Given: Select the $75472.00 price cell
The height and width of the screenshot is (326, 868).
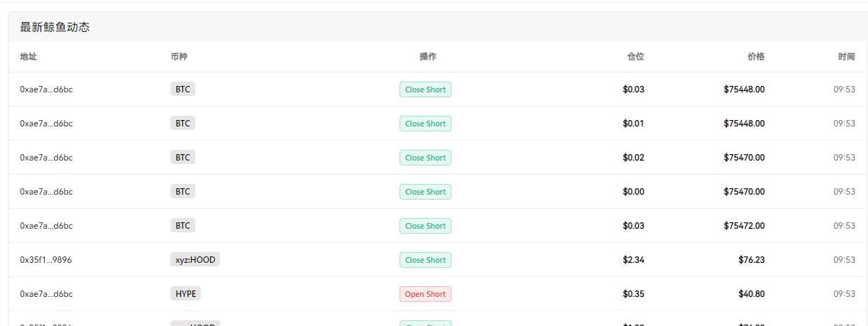Looking at the screenshot, I should 744,226.
